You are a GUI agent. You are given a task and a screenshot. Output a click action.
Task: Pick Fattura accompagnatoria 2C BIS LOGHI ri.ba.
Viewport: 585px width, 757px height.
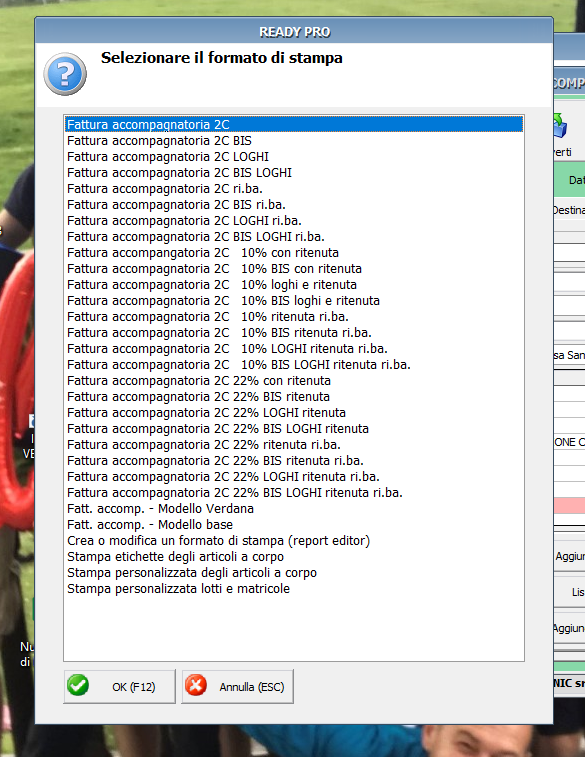coord(294,237)
